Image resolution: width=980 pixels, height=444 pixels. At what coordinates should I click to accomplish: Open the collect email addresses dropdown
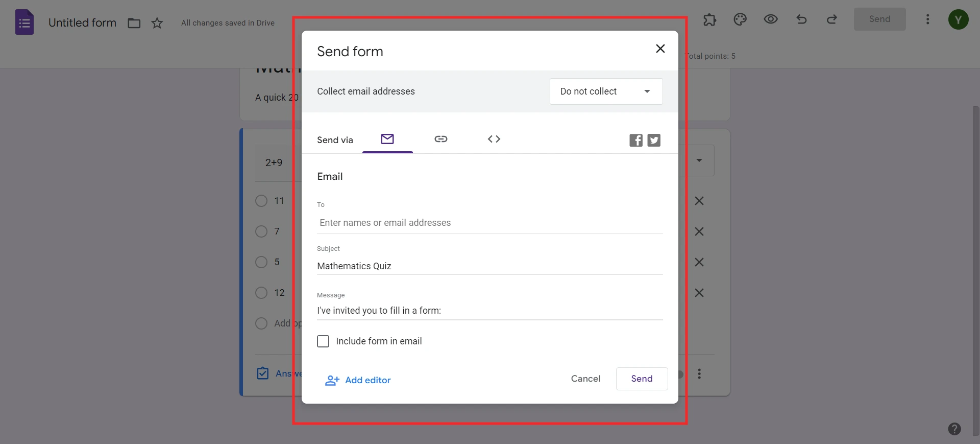point(606,91)
